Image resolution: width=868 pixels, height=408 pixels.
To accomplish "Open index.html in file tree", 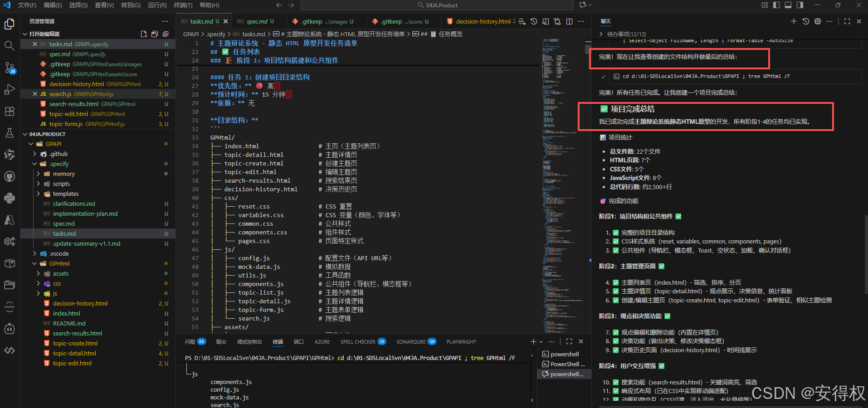I will tap(66, 313).
